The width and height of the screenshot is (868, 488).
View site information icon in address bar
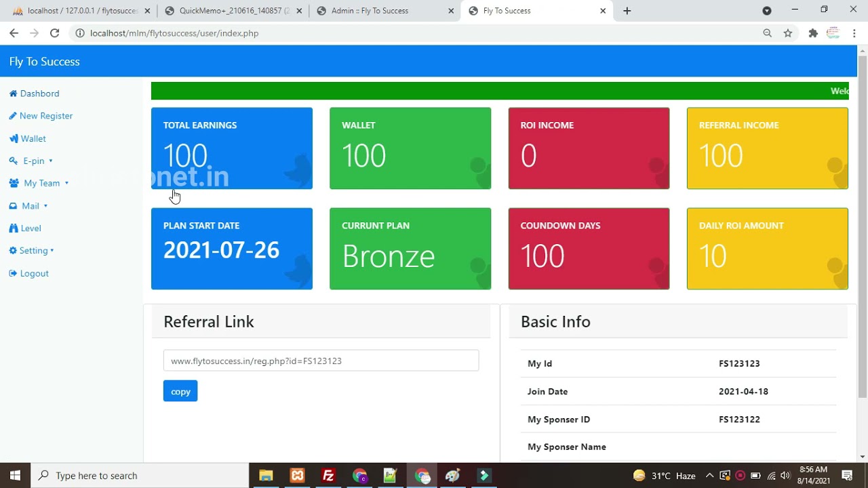pos(80,33)
